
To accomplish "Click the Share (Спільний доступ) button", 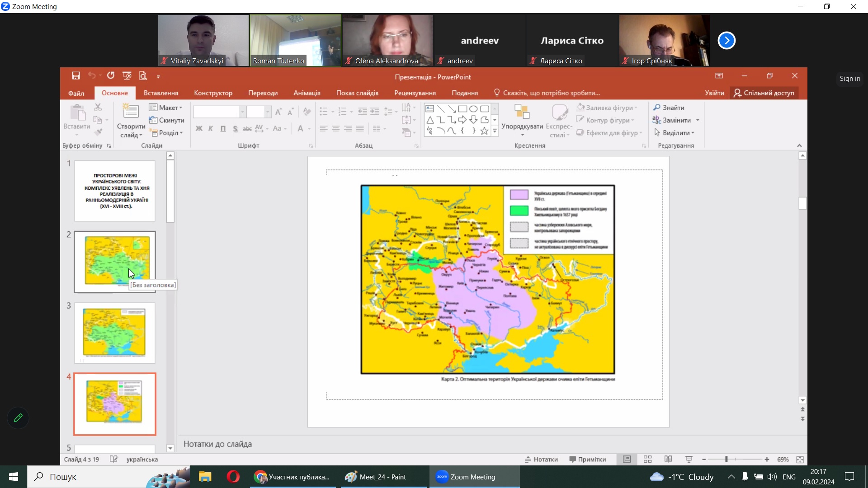I will [764, 93].
